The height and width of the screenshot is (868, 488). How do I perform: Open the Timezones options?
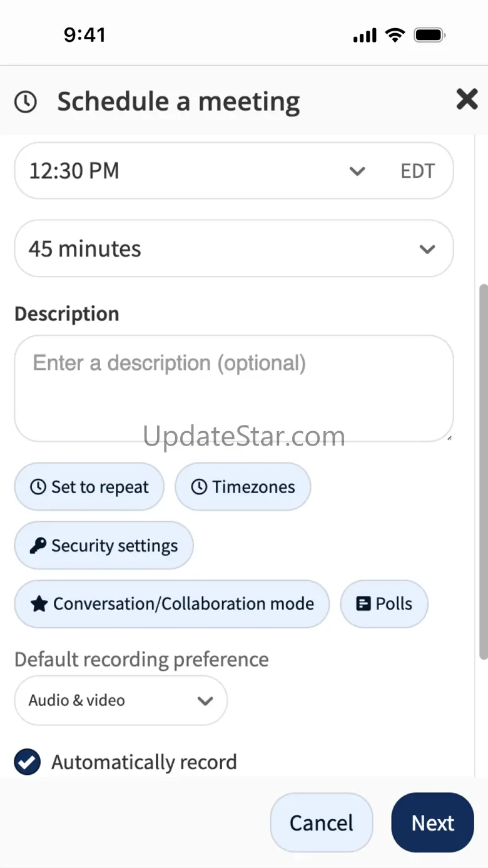pos(243,487)
